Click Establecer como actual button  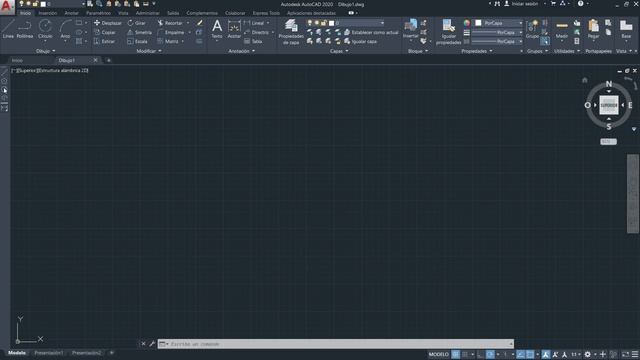pyautogui.click(x=371, y=32)
